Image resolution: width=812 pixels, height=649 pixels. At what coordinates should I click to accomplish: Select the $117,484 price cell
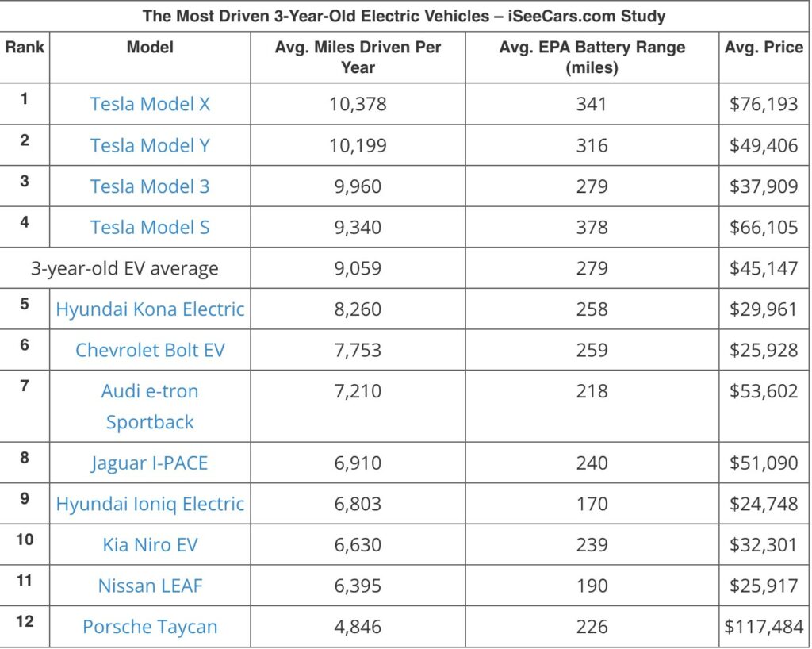click(764, 627)
